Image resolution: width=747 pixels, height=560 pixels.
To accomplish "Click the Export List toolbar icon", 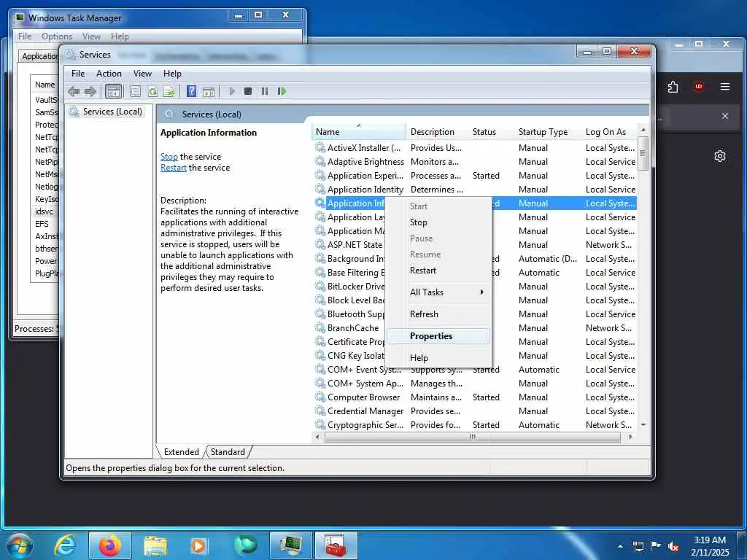I will coord(169,91).
